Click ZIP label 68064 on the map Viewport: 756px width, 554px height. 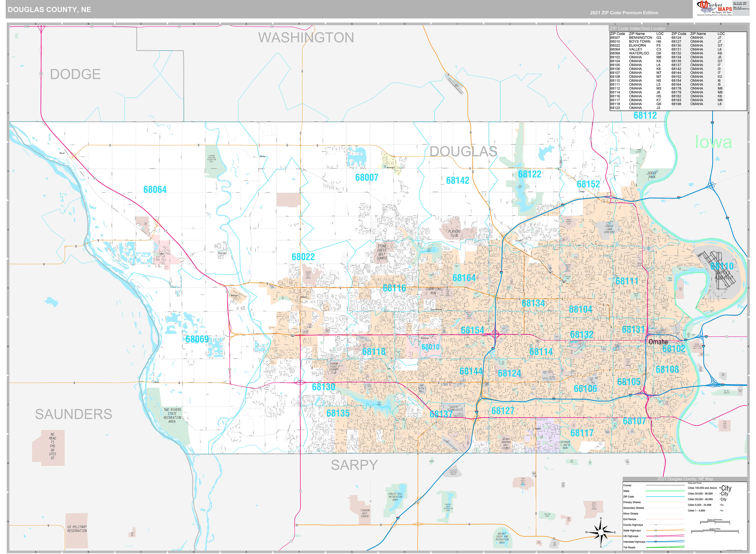coord(155,190)
